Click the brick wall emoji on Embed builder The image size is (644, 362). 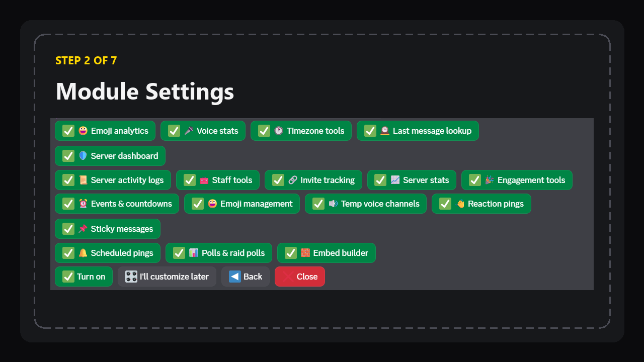(x=305, y=253)
